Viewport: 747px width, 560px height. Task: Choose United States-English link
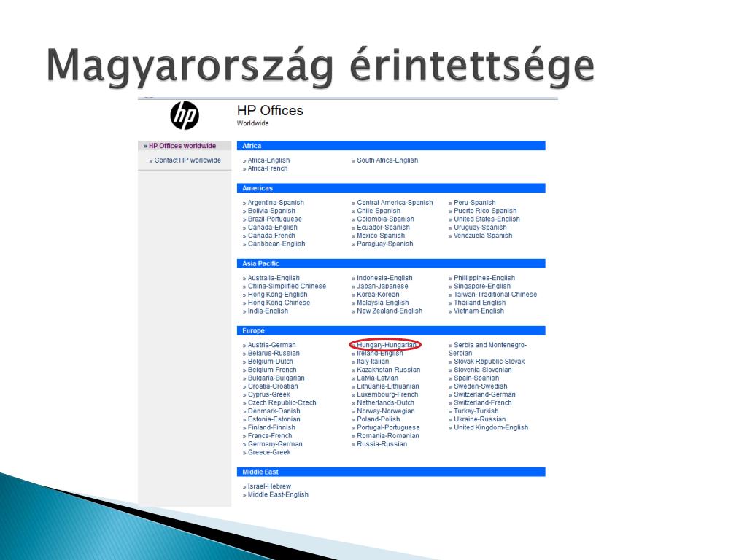(487, 219)
